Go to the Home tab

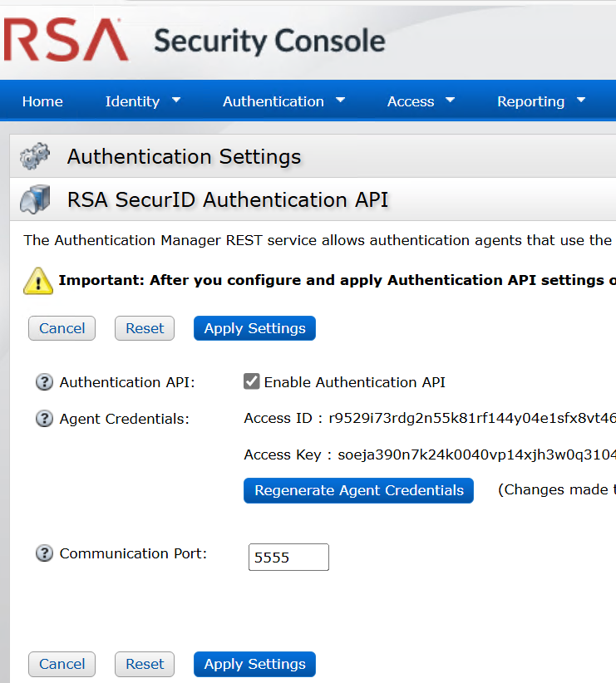click(x=42, y=101)
